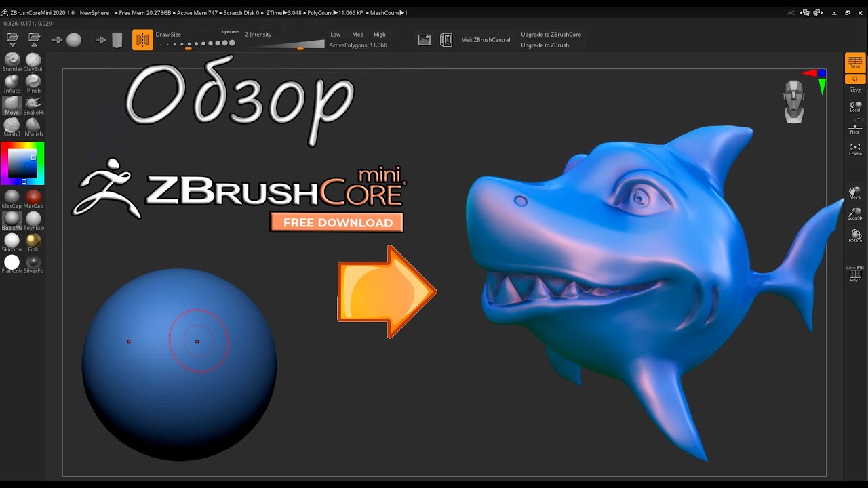
Task: Choose the SilverFoil material
Action: click(33, 264)
